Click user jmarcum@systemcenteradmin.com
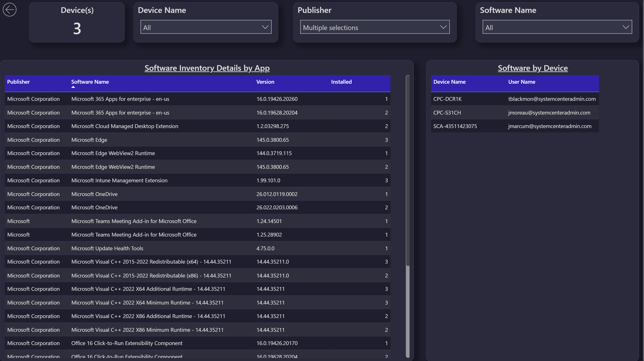Image resolution: width=644 pixels, height=361 pixels. point(549,126)
